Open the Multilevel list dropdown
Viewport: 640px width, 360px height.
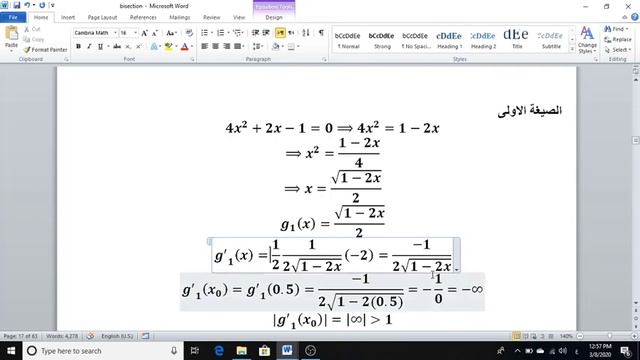(x=243, y=33)
